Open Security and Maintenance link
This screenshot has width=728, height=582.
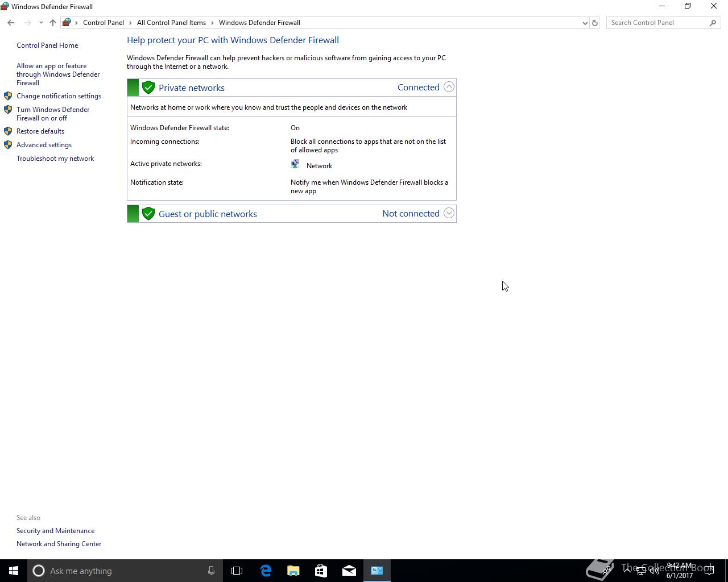pos(56,531)
